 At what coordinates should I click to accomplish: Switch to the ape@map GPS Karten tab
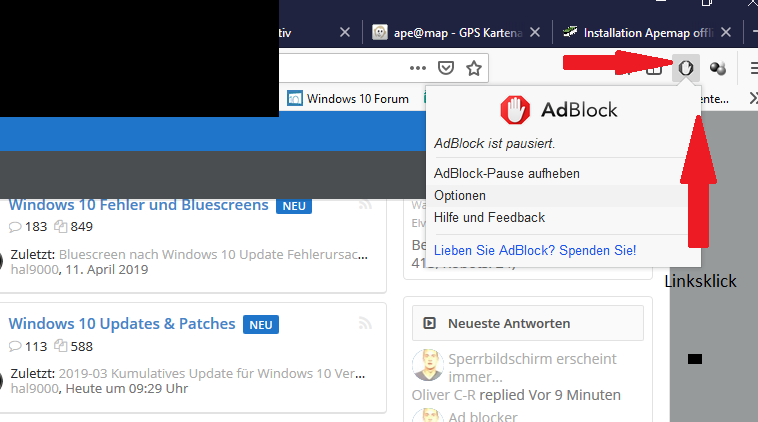tap(457, 33)
